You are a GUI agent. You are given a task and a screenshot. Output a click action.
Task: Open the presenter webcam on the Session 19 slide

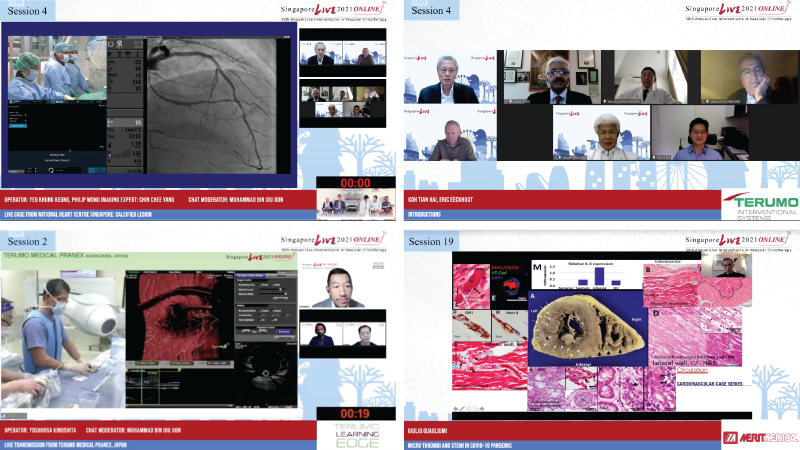point(726,266)
